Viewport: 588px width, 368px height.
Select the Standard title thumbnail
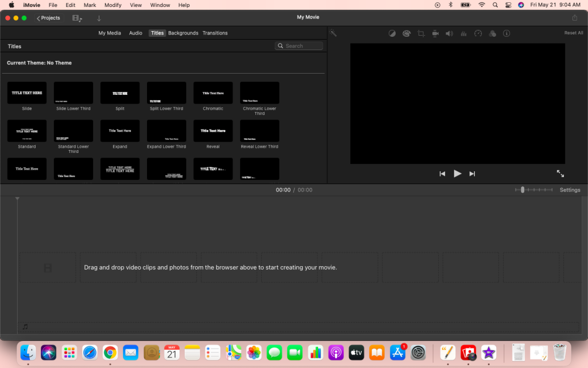27,131
